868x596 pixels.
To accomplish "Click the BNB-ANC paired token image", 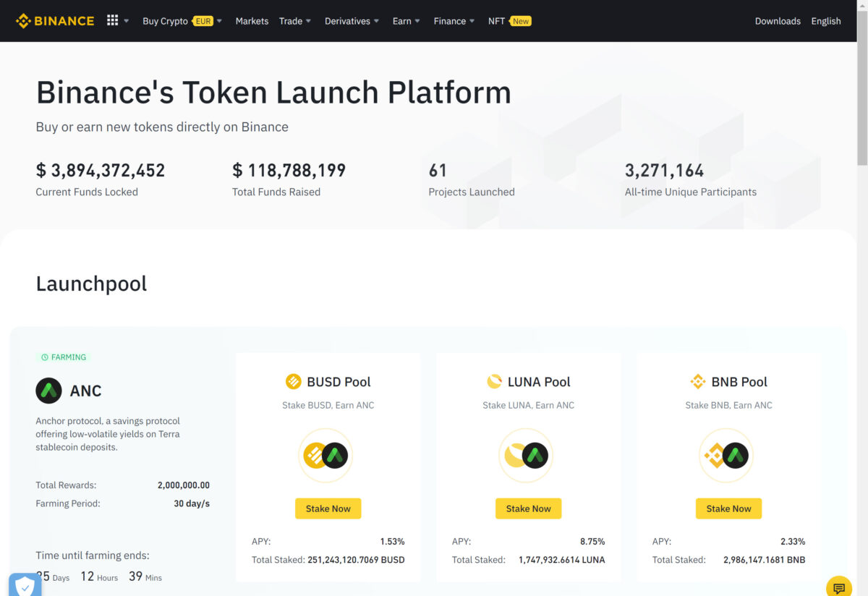I will pos(726,456).
